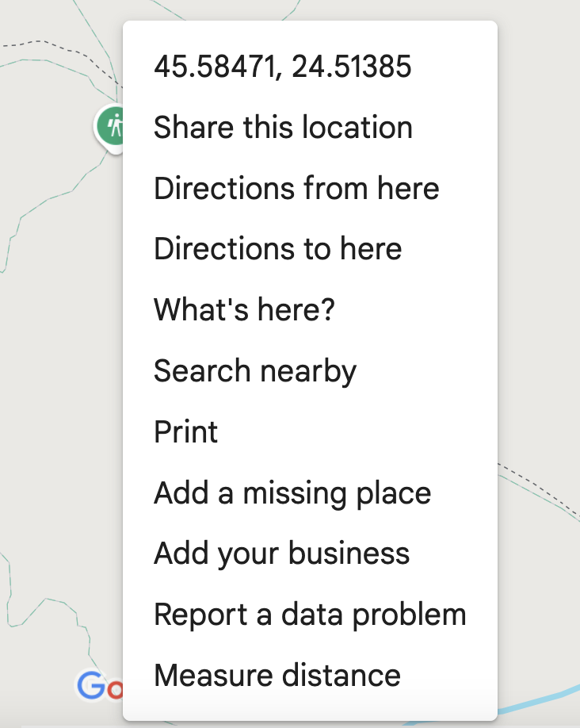Start the "Measure distance" tool
580x728 pixels.
tap(277, 676)
